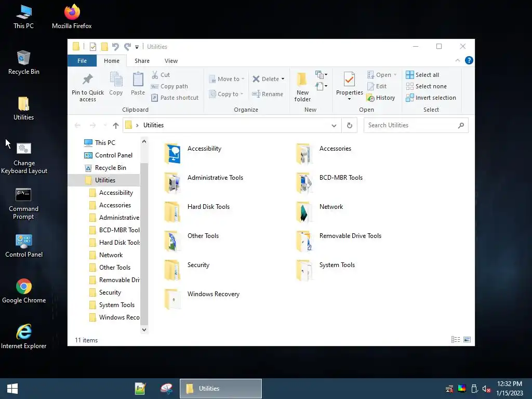
Task: Click Hard Disk Tools folder label
Action: click(208, 207)
